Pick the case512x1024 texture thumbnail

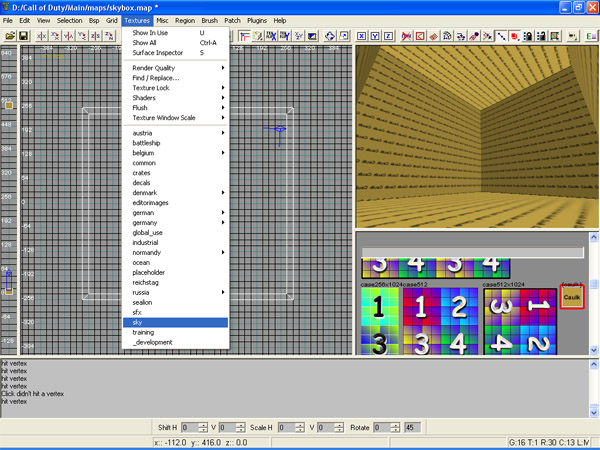pyautogui.click(x=520, y=321)
